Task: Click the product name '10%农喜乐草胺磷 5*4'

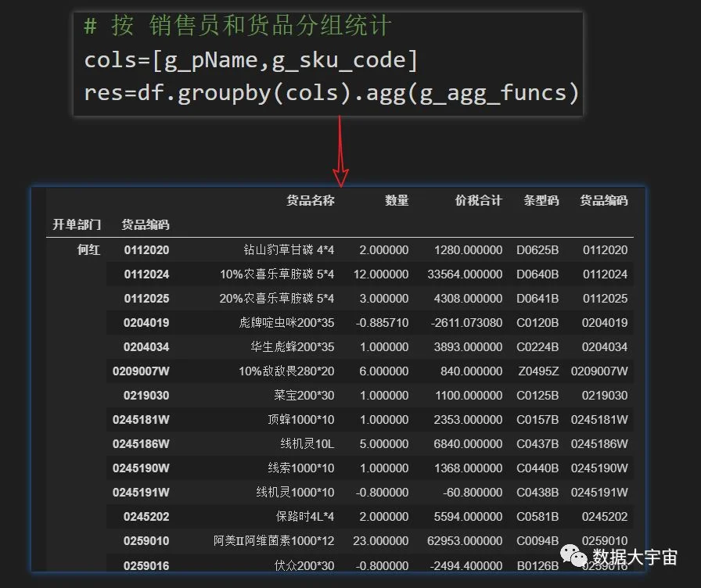Action: [277, 274]
